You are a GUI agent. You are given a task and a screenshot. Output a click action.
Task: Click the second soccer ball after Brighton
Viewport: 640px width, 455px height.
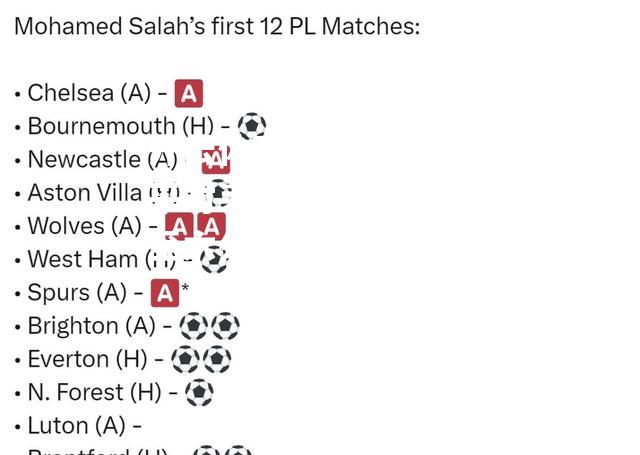point(225,326)
